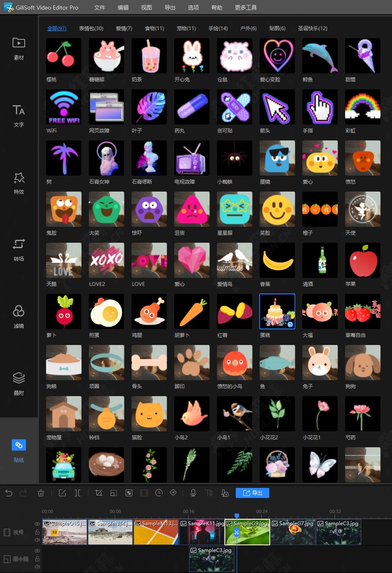
Task: Select the SampleO15 clip on timeline
Action: 65,532
